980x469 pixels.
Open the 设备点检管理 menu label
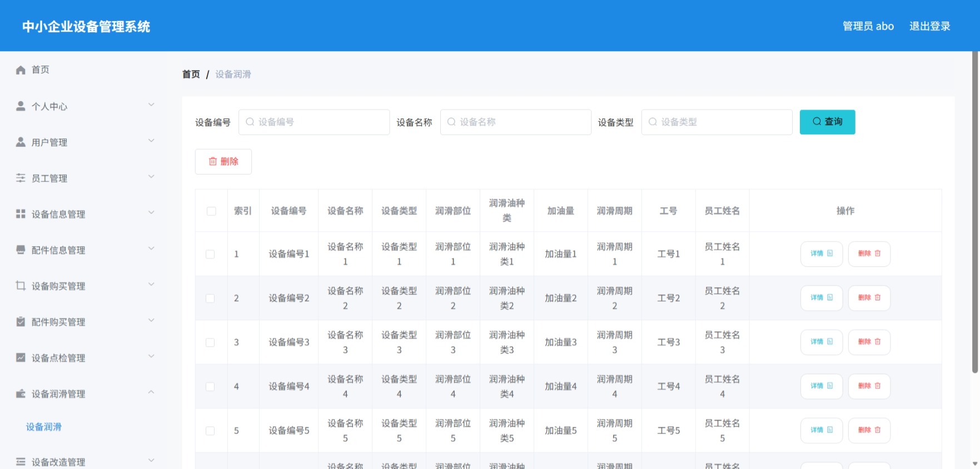pos(58,358)
